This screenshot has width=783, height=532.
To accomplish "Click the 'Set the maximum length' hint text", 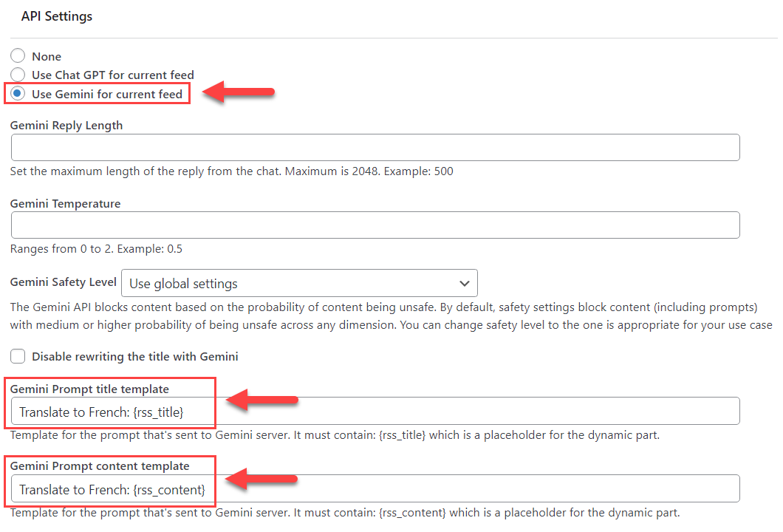I will click(x=232, y=171).
